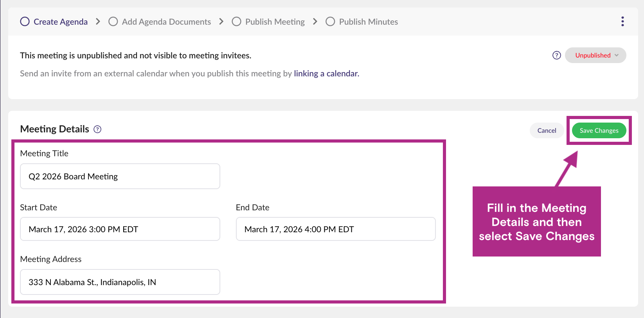
Task: Switch to the Add Agenda Documents step
Action: (166, 22)
